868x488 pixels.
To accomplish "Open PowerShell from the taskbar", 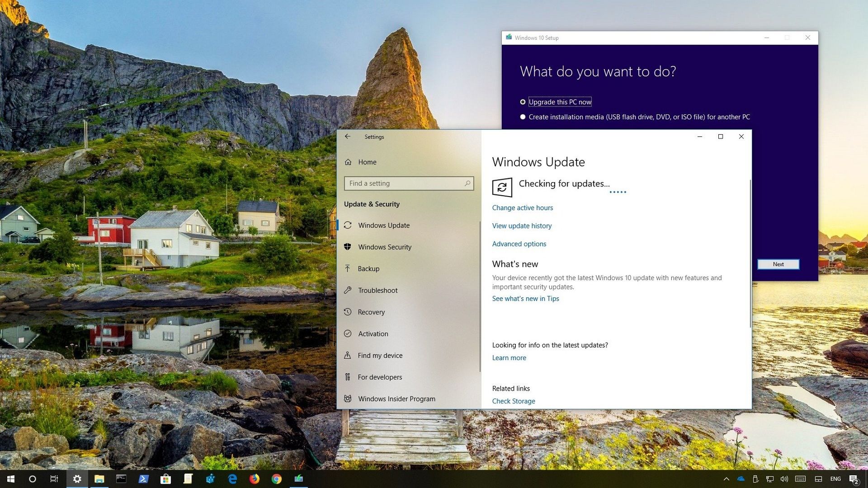I will 144,479.
